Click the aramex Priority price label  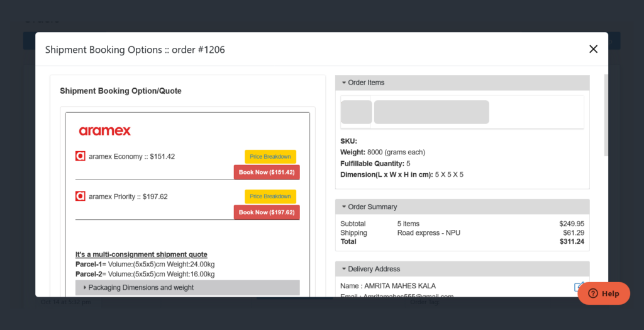pyautogui.click(x=128, y=196)
